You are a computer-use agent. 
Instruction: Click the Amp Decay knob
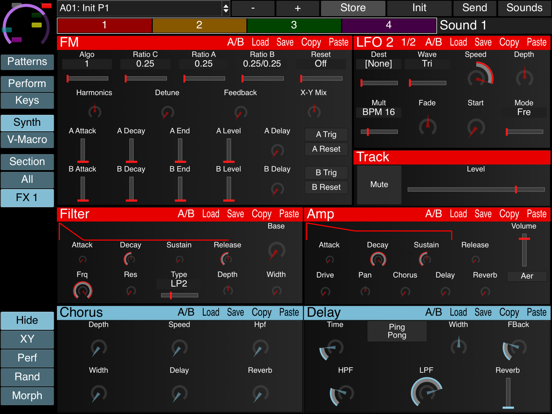point(378,260)
